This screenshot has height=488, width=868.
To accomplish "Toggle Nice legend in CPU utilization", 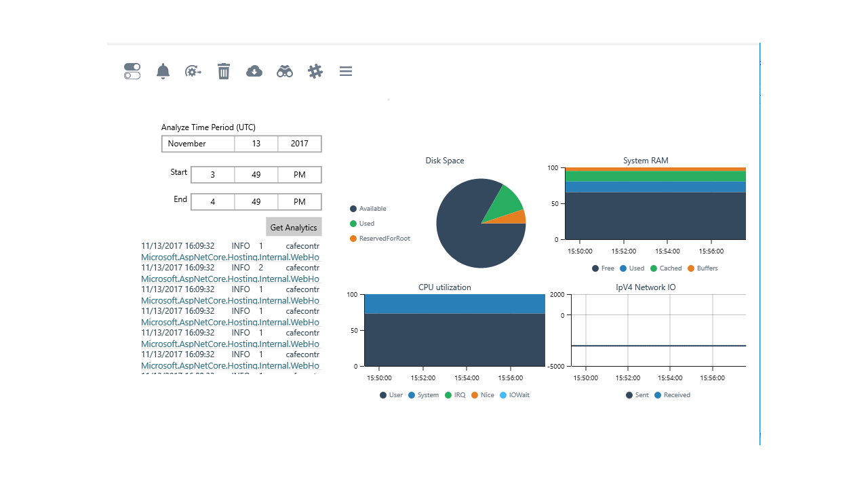I will 483,395.
